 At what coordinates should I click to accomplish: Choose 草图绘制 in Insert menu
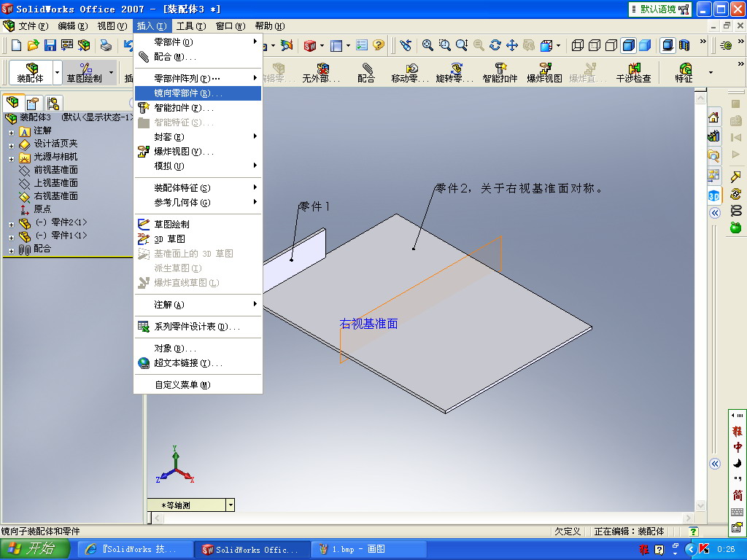(198, 224)
